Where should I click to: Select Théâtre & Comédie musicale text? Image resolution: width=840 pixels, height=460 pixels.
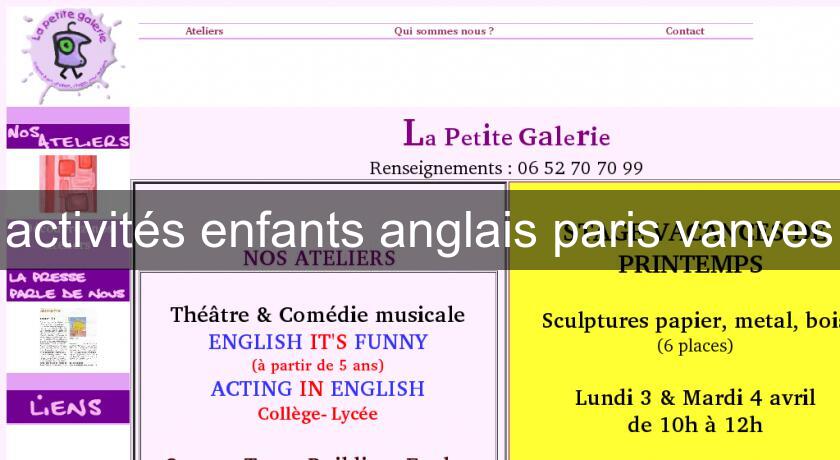[x=317, y=315]
